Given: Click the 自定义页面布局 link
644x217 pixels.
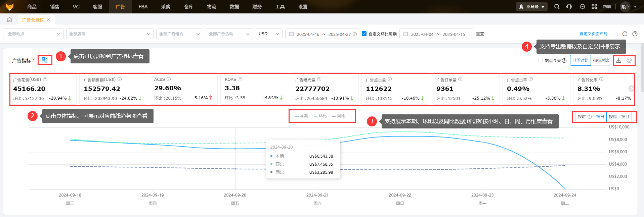Looking at the screenshot, I should tap(594, 34).
